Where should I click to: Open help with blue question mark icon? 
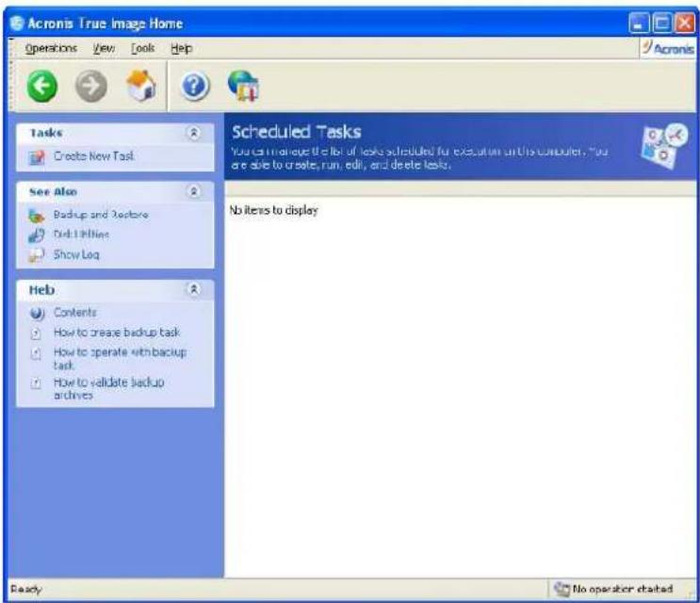click(x=195, y=86)
